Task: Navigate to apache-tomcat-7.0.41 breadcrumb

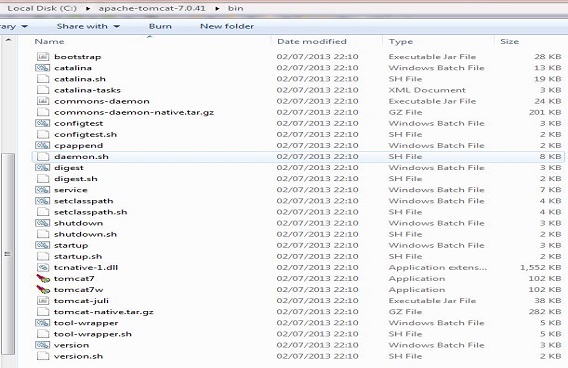Action: pyautogui.click(x=152, y=8)
